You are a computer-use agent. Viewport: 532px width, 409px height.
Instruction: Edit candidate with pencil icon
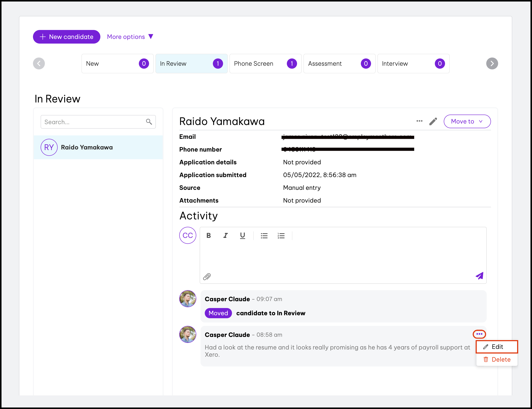point(433,121)
